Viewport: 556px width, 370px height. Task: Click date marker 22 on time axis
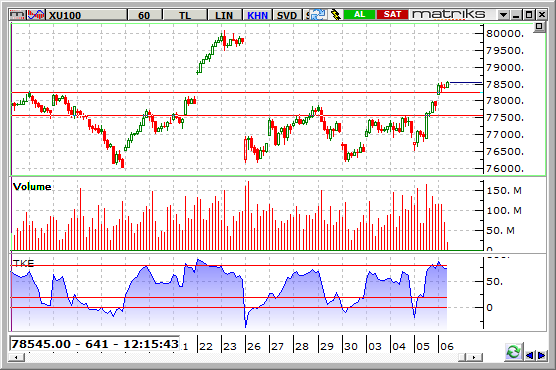[206, 346]
